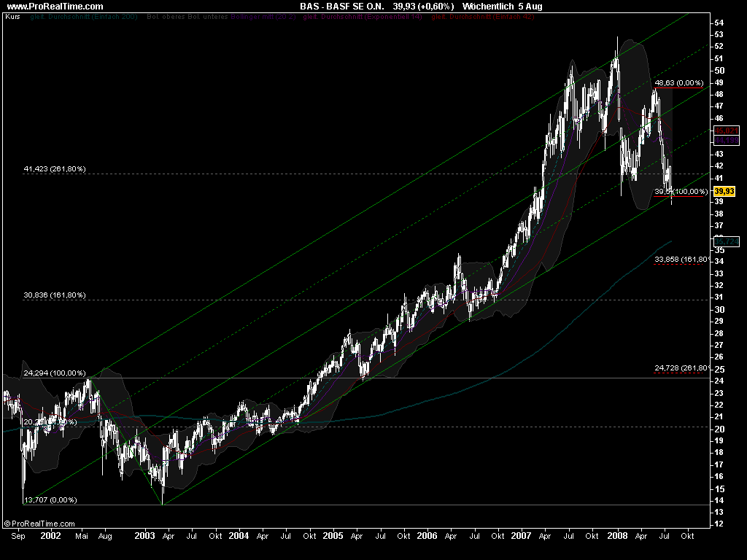The image size is (747, 560).
Task: Select the 48,63 (0,00%) retracement label
Action: 679,83
